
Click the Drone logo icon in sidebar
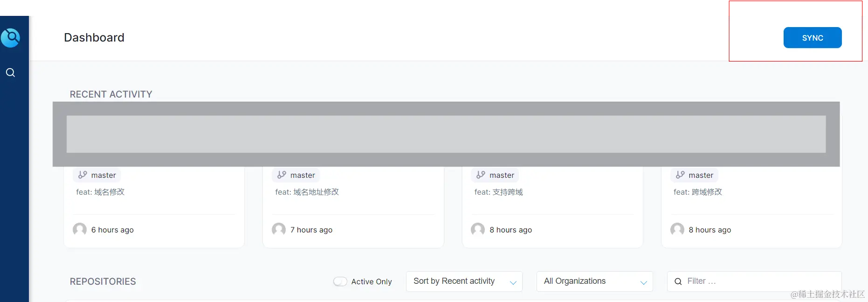click(10, 38)
